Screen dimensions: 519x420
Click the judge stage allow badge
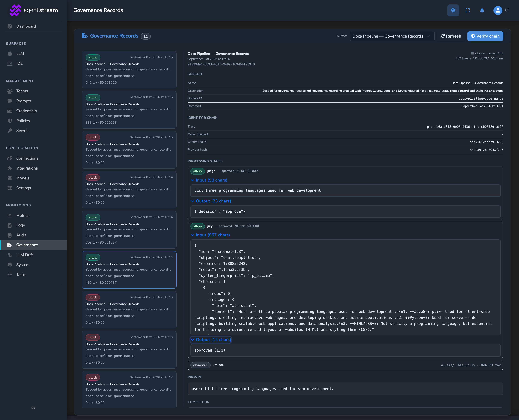pos(197,171)
